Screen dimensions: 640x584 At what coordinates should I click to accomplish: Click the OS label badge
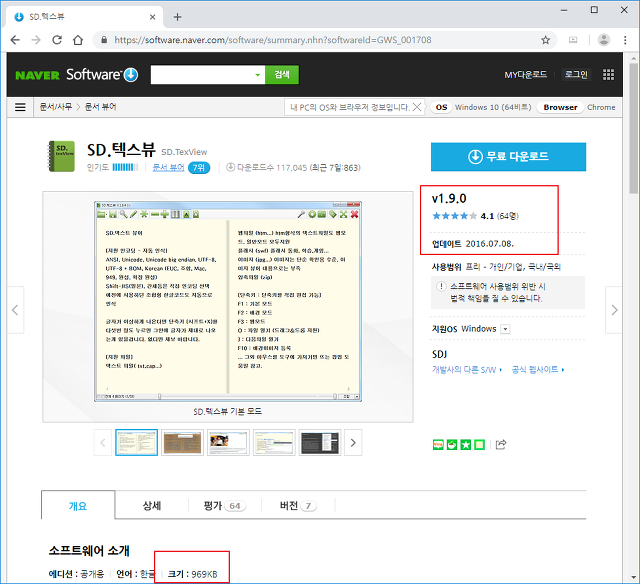[x=441, y=107]
